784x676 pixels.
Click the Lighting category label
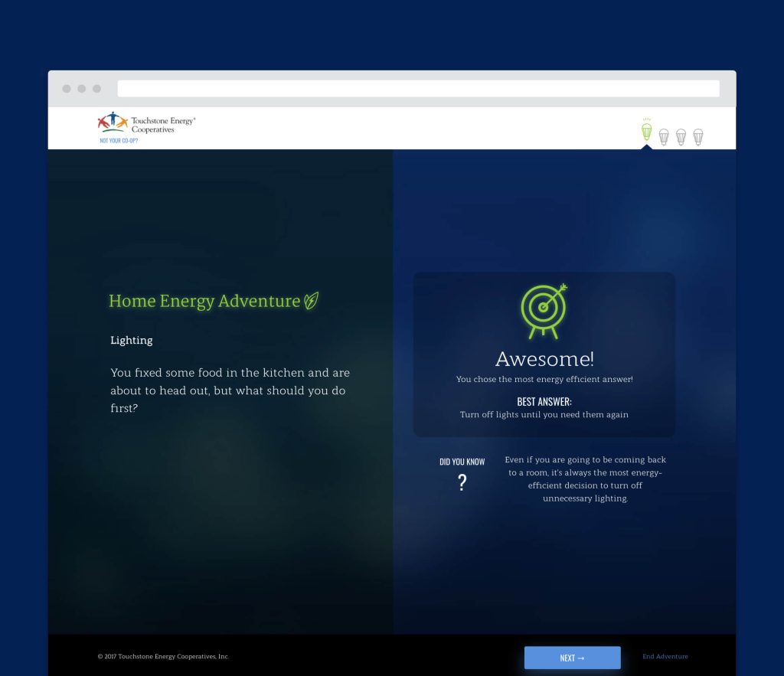(x=132, y=340)
